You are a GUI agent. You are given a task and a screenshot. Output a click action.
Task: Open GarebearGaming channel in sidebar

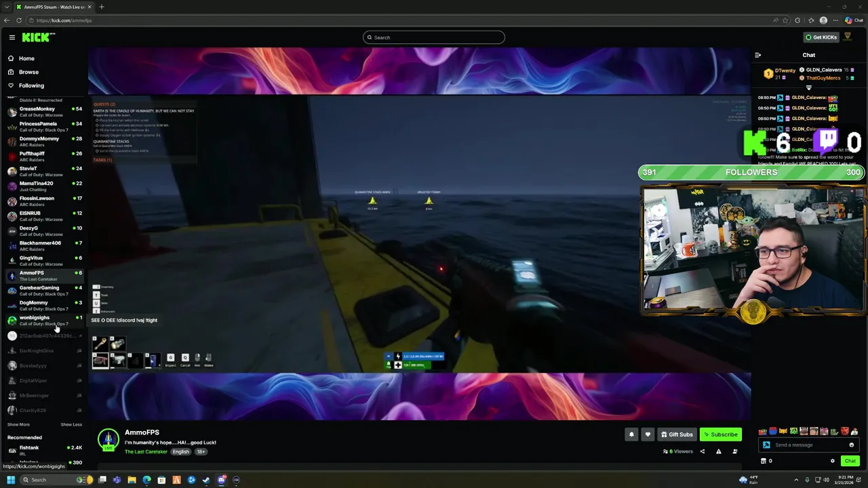click(x=43, y=291)
